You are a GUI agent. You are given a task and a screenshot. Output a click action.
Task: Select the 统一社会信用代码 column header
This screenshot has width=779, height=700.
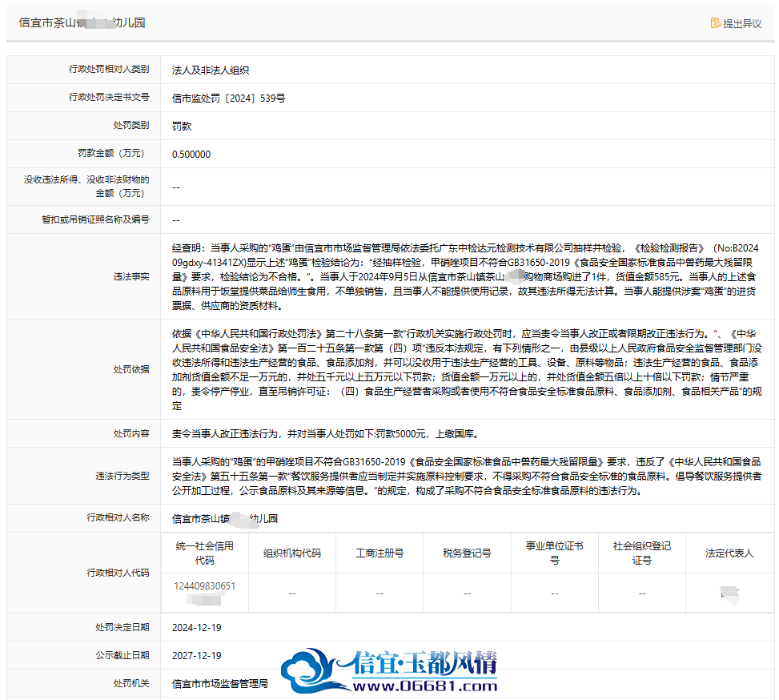pos(205,553)
